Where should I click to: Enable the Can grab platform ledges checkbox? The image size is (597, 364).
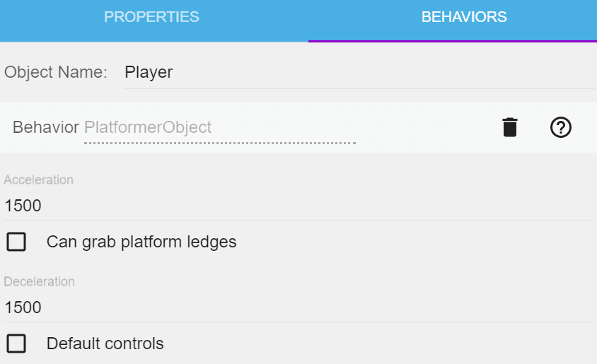coord(16,242)
